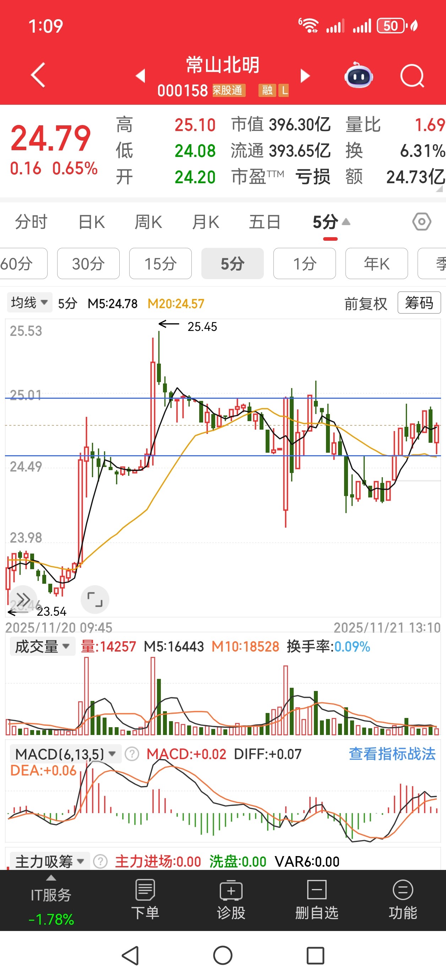Open the MACD(6,13,5) indicator dropdown

(x=65, y=753)
